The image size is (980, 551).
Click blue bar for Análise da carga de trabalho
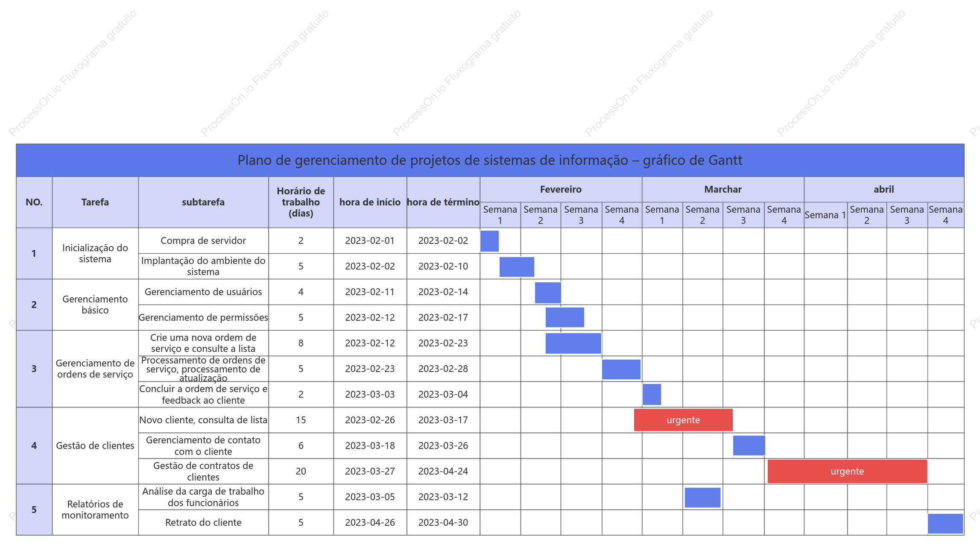(x=702, y=498)
